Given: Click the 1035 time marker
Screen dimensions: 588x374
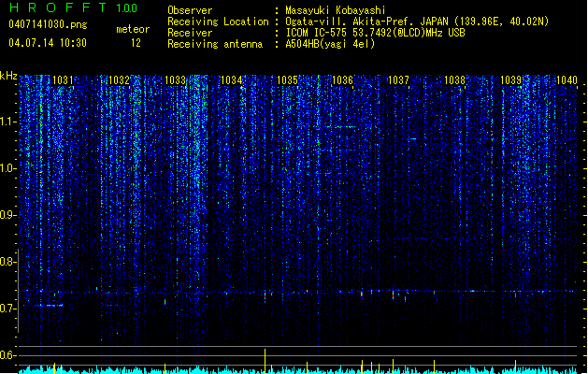Looking at the screenshot, I should coord(287,80).
